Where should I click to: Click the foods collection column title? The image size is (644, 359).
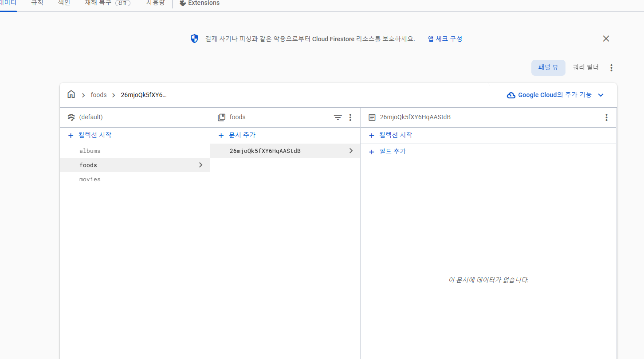pyautogui.click(x=237, y=117)
